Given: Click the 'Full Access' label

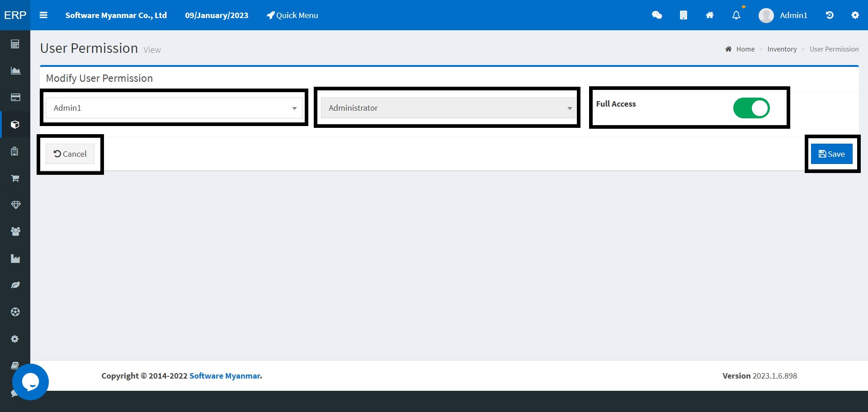Looking at the screenshot, I should coord(616,104).
